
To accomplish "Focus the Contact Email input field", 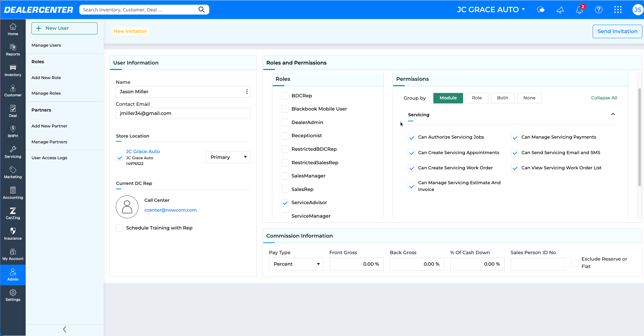I will pyautogui.click(x=183, y=114).
